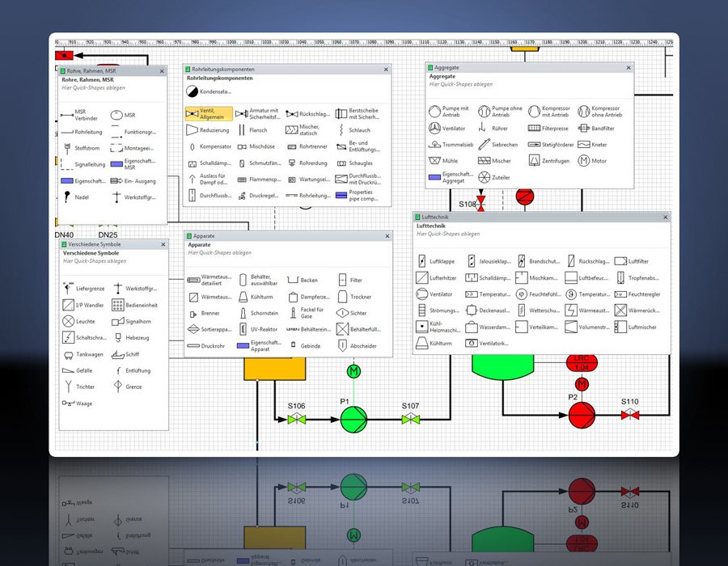This screenshot has width=728, height=566.
Task: Select the Kühlturm shape in Lufttechnik
Action: coord(434,344)
